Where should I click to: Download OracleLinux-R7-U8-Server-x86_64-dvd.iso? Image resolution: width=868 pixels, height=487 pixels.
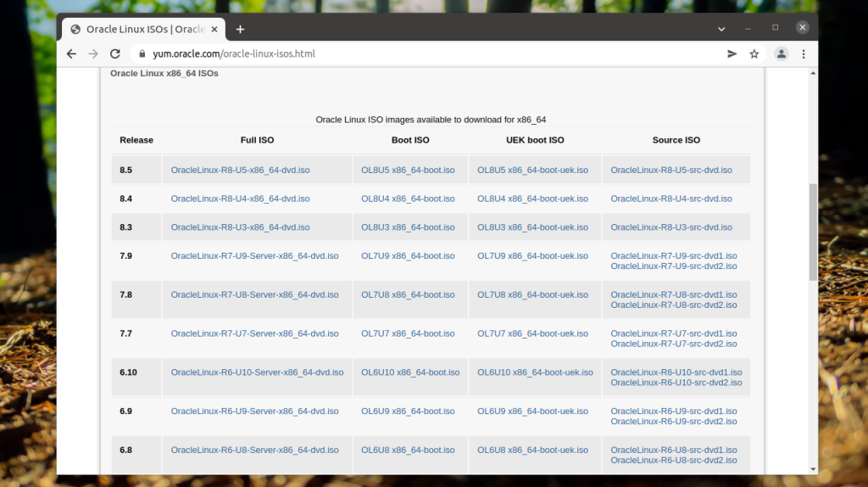254,294
